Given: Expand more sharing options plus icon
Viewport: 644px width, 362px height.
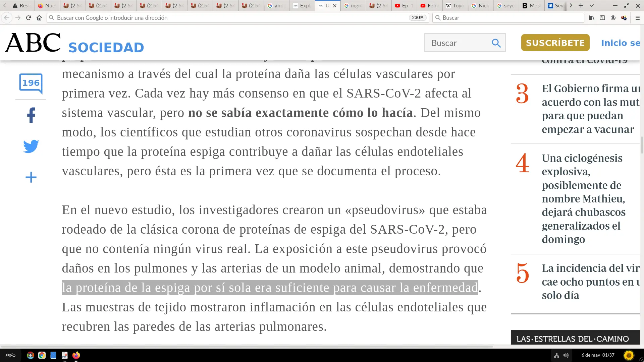Looking at the screenshot, I should pos(31,177).
